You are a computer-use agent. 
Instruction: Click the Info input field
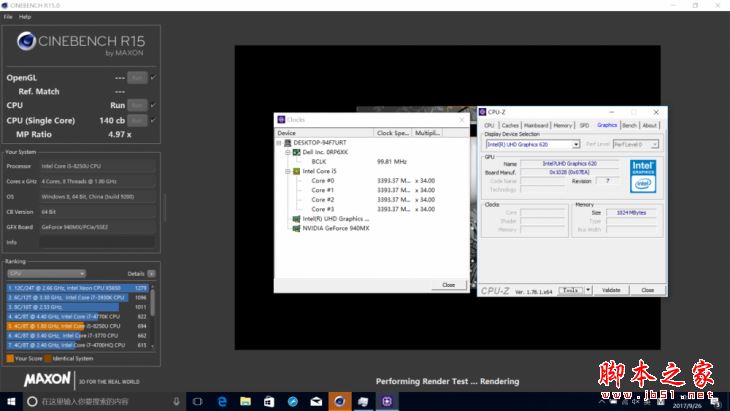(x=97, y=242)
